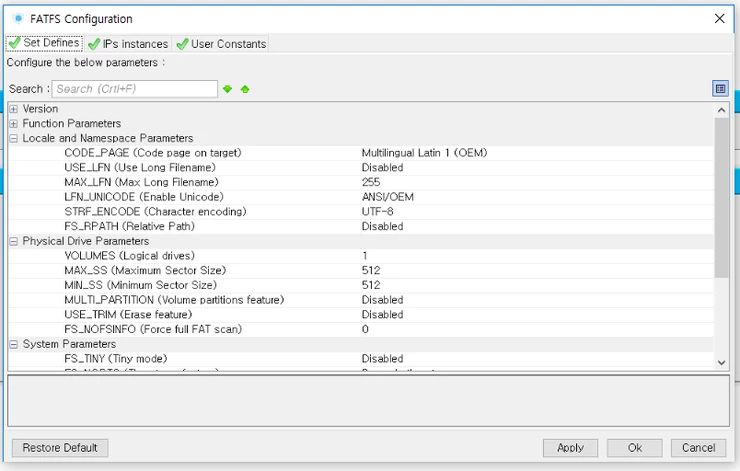Click the search next (down arrow) icon
The width and height of the screenshot is (740, 471).
click(x=227, y=89)
